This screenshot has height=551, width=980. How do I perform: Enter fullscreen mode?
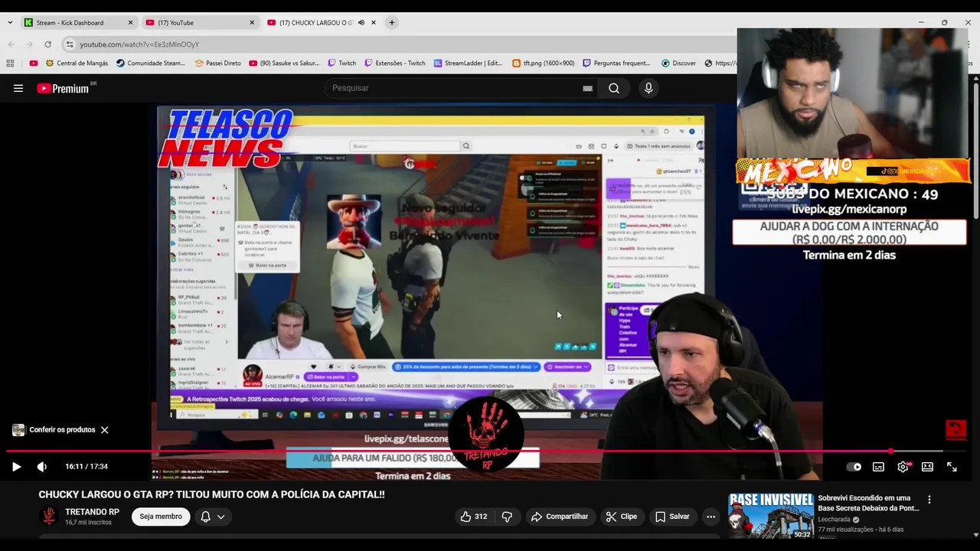pyautogui.click(x=952, y=467)
